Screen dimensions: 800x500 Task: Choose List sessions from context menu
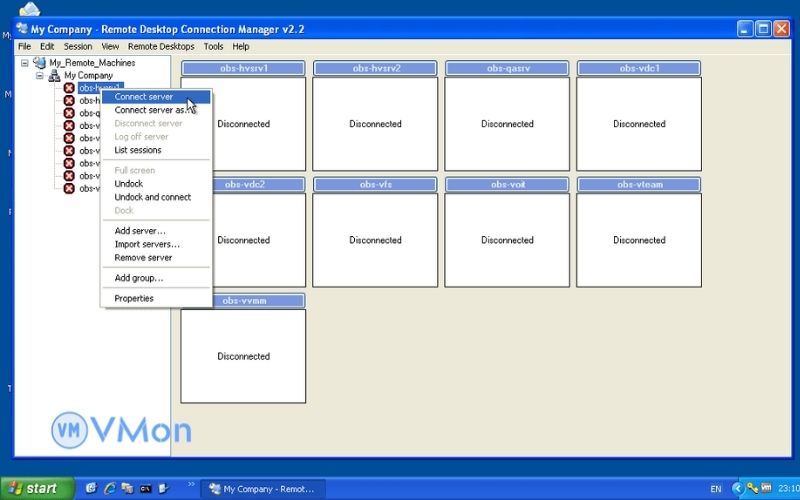156,149
